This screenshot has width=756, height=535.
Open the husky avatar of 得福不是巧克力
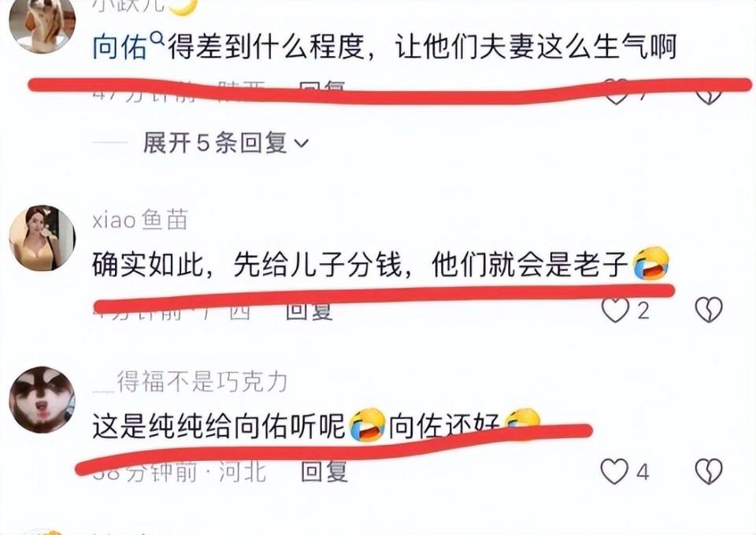click(43, 399)
